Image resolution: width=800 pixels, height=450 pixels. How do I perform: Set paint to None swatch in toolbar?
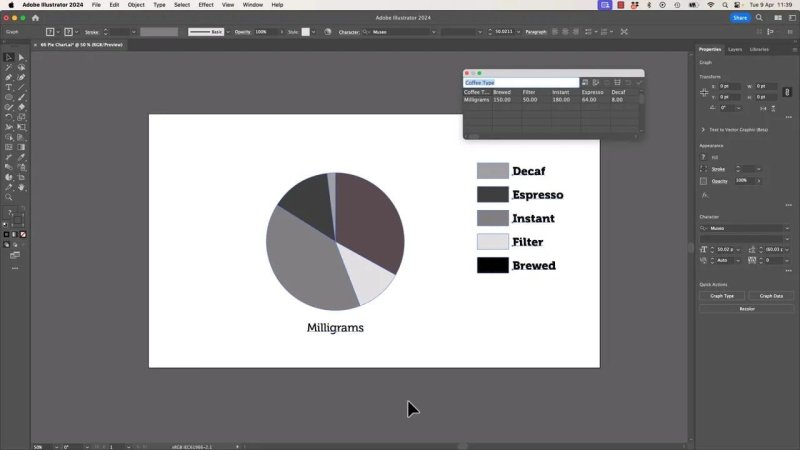coord(23,234)
